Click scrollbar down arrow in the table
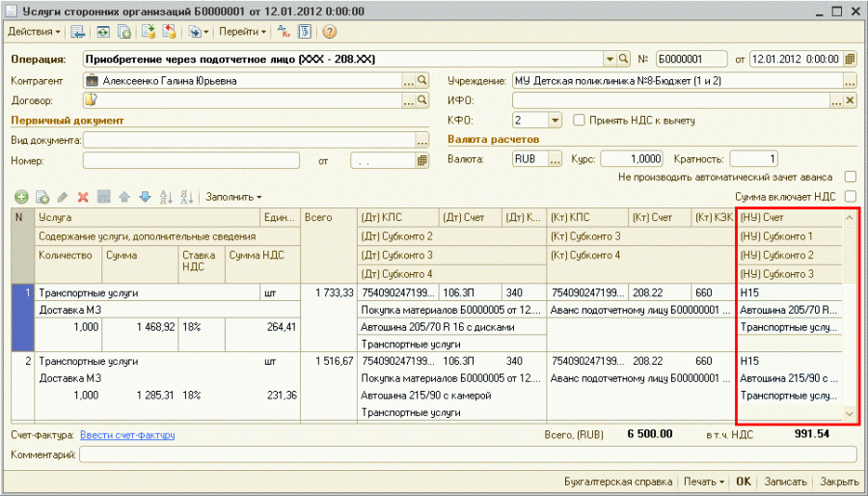Viewport: 868px width, 496px height. click(x=849, y=413)
